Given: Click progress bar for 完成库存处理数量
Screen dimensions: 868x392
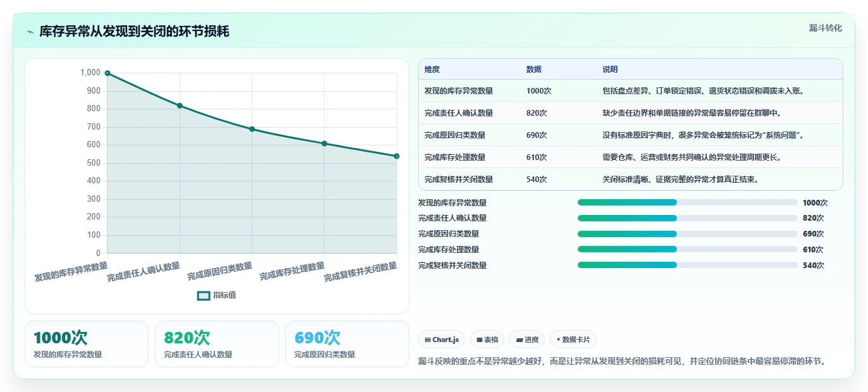Looking at the screenshot, I should [x=687, y=249].
